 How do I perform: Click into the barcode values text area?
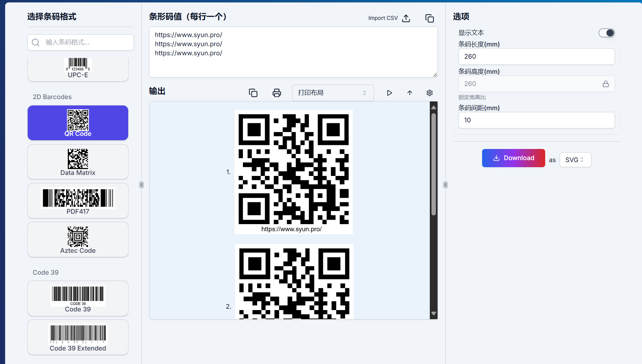click(x=293, y=52)
